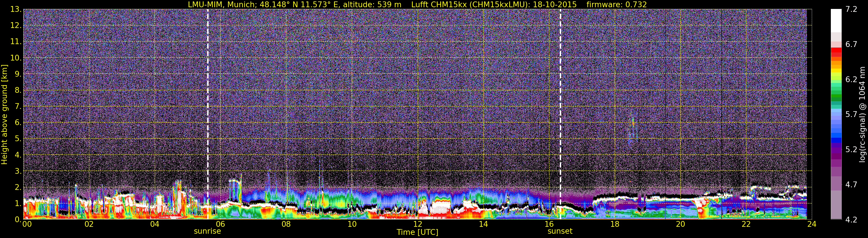Click the 22 tick on the time axis
868x238 pixels.
pyautogui.click(x=746, y=224)
